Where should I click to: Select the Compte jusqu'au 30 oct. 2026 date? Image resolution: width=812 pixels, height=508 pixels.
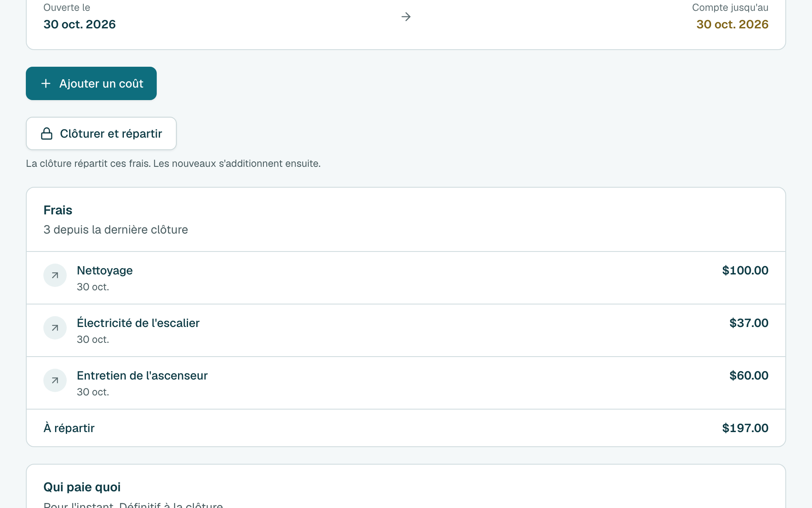[732, 24]
